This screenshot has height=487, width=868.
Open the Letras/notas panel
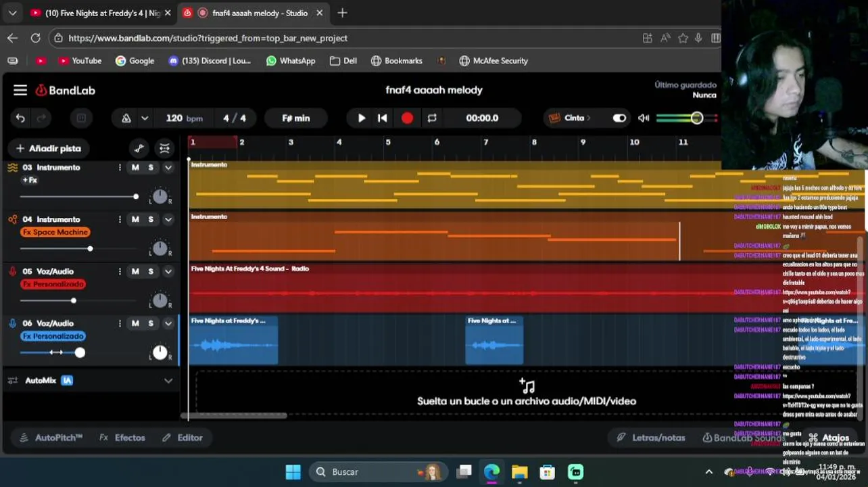651,438
